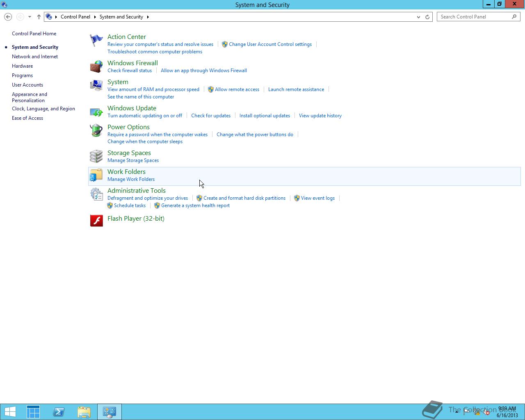Select Network and Internet category
The height and width of the screenshot is (420, 525).
[35, 57]
